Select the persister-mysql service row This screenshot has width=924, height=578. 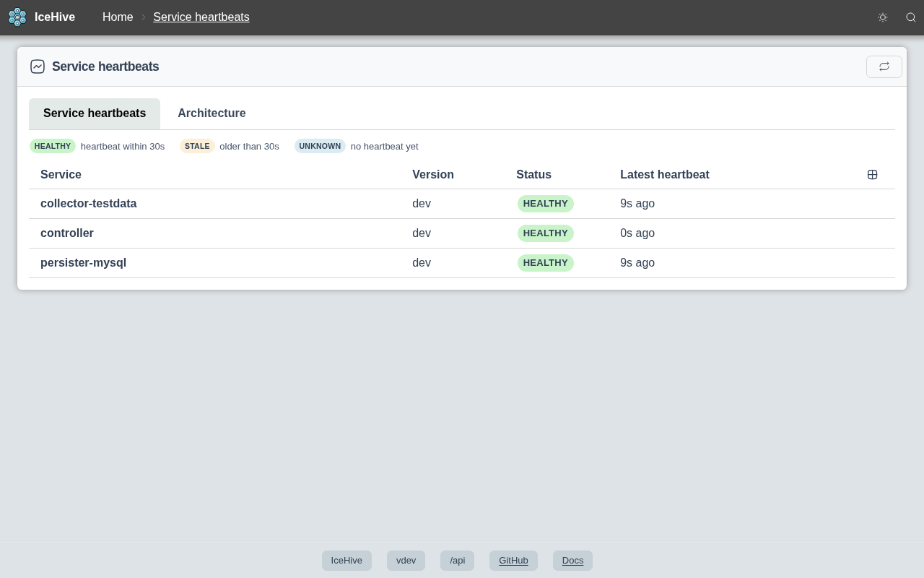(462, 263)
